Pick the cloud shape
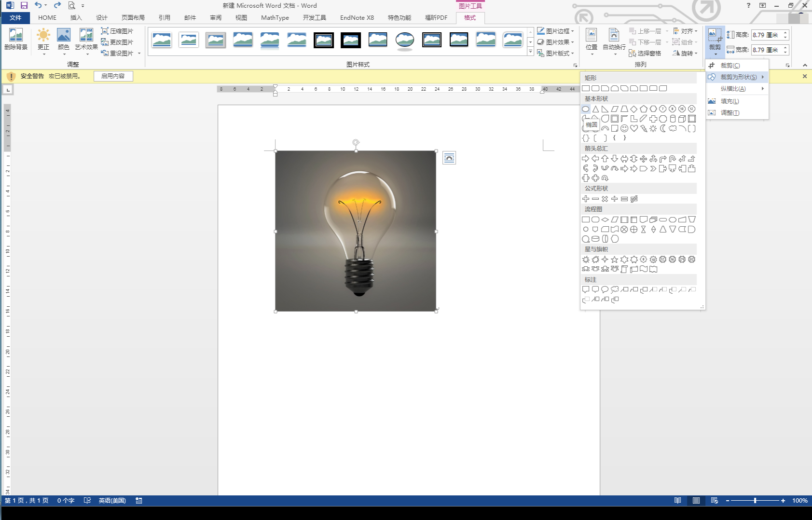Viewport: 812px width, 520px height. 673,128
